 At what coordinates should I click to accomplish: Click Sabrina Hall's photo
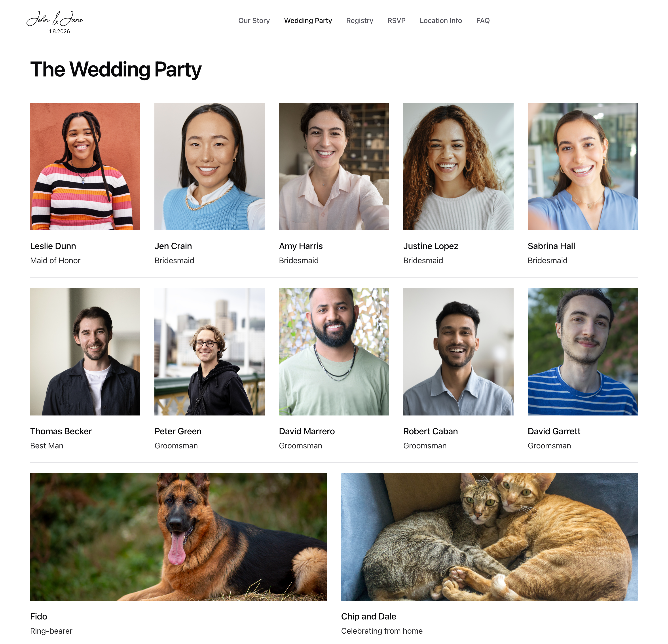click(x=583, y=166)
